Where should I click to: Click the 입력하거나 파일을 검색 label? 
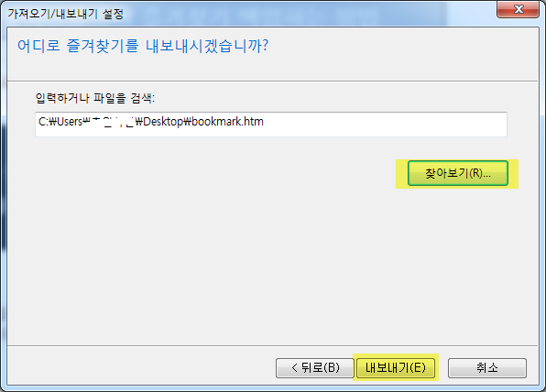coord(95,98)
